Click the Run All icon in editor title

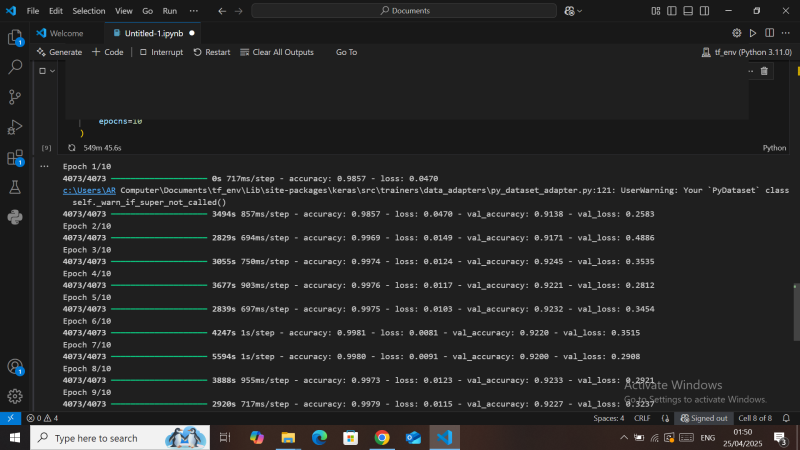pos(753,33)
